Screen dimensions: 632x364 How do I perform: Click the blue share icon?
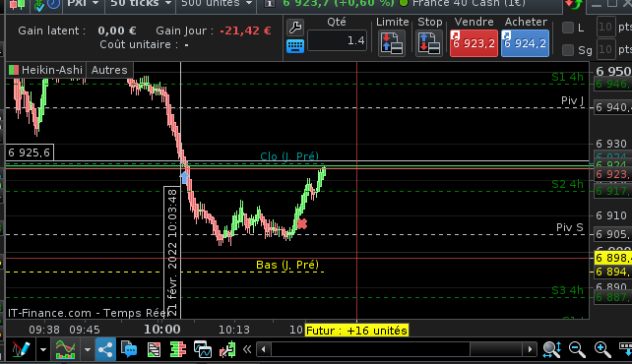pos(105,349)
